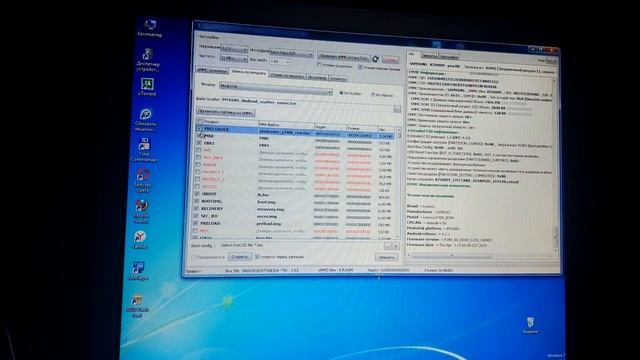Click the browse button on Boot config row
Image resolution: width=640 pixels, height=360 pixels.
(387, 247)
